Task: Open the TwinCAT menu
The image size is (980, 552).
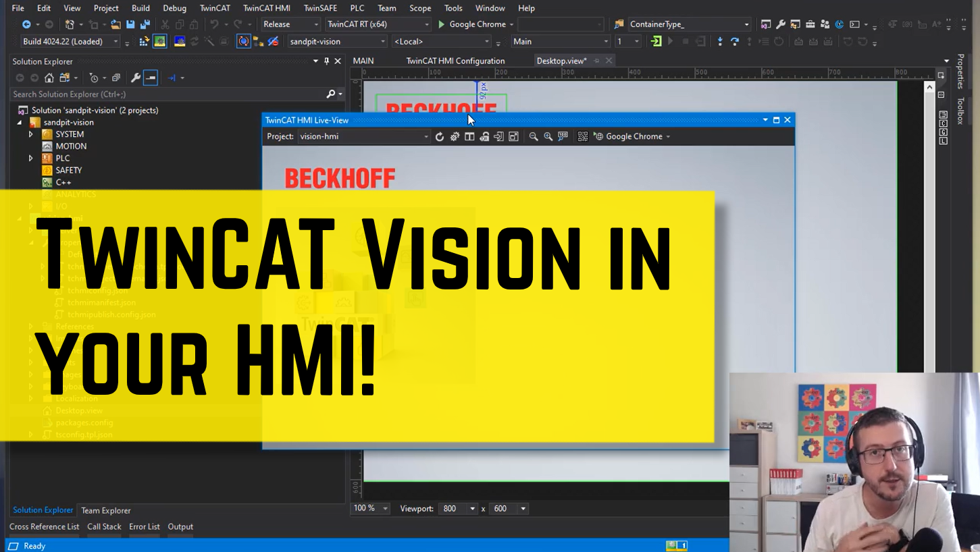Action: pyautogui.click(x=215, y=8)
